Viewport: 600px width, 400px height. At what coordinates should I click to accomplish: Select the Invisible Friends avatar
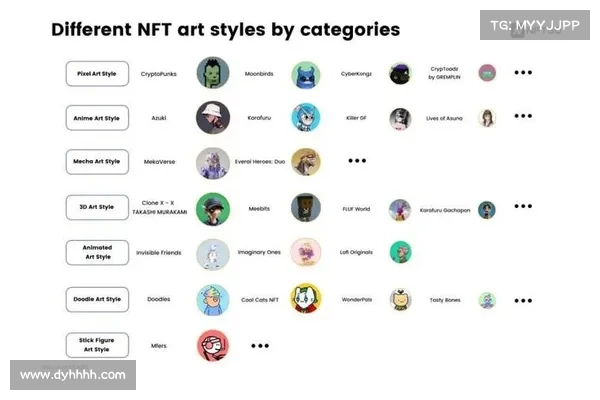pyautogui.click(x=213, y=254)
